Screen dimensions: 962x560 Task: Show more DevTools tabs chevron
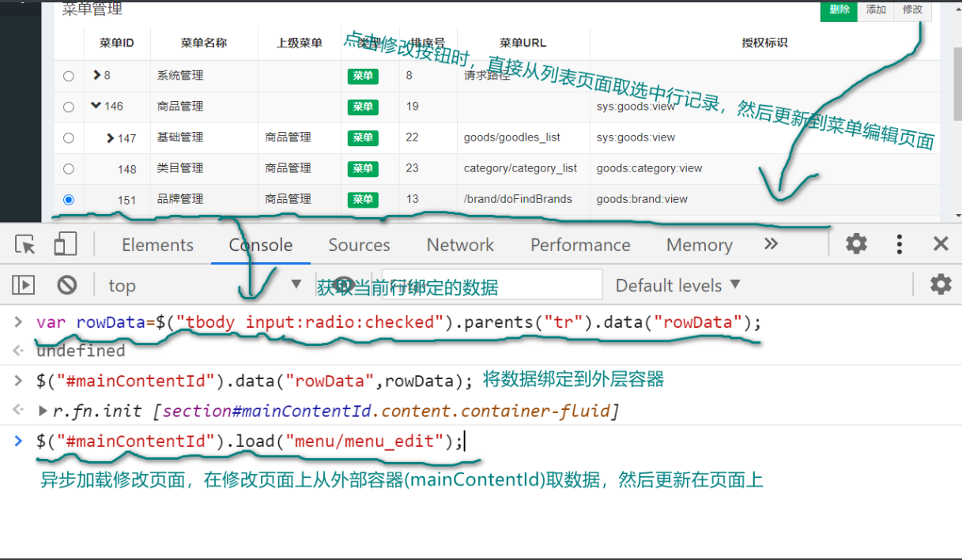click(x=771, y=244)
